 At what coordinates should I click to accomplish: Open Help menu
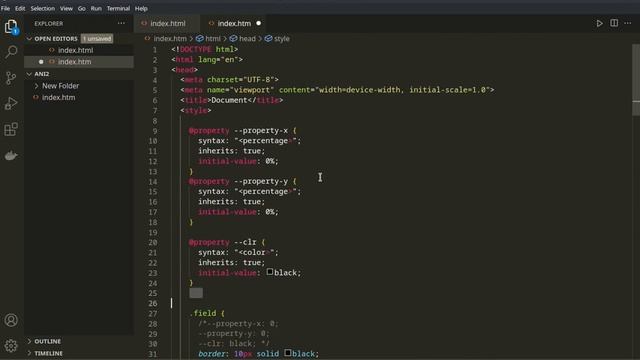point(141,8)
